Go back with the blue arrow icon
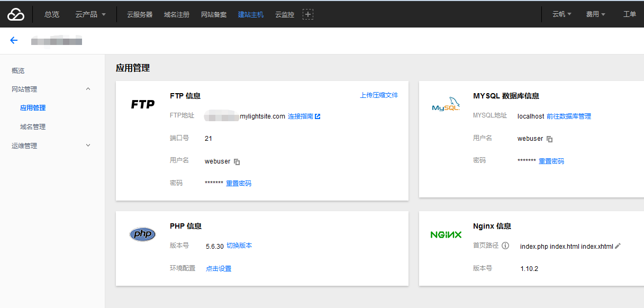Image resolution: width=644 pixels, height=308 pixels. 14,40
